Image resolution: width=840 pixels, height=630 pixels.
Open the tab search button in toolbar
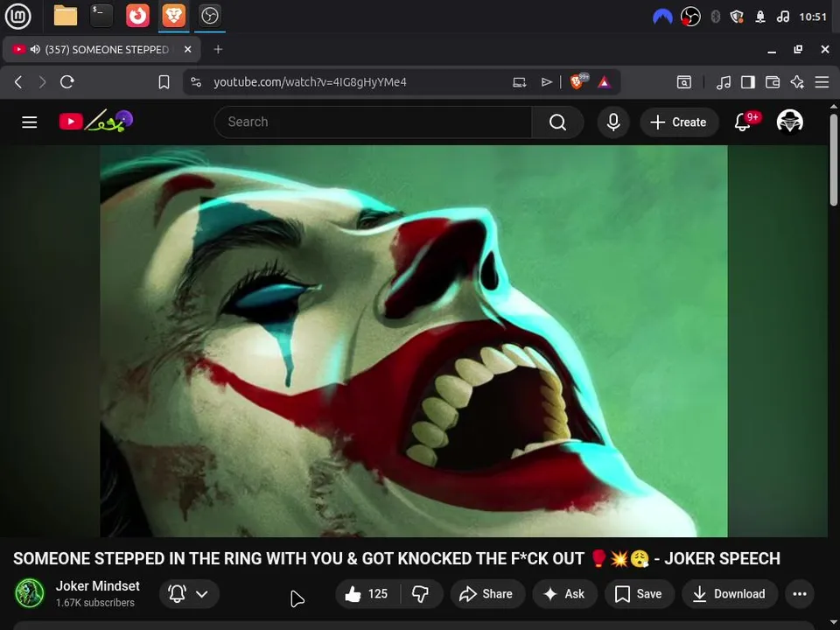684,82
